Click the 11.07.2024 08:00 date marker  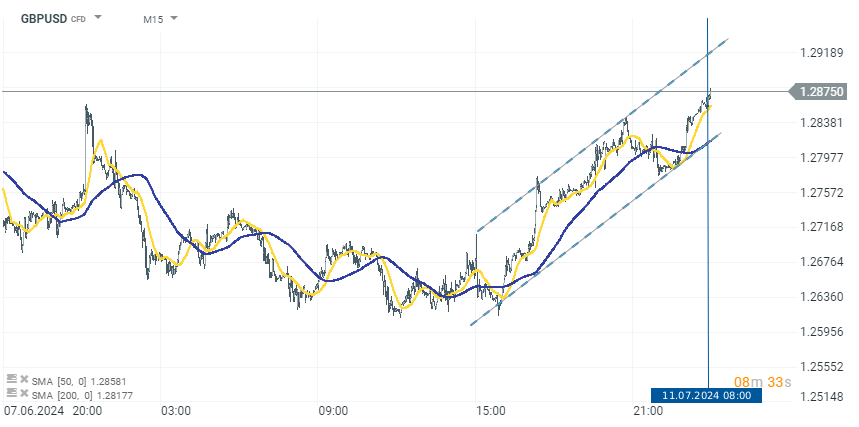click(x=706, y=395)
